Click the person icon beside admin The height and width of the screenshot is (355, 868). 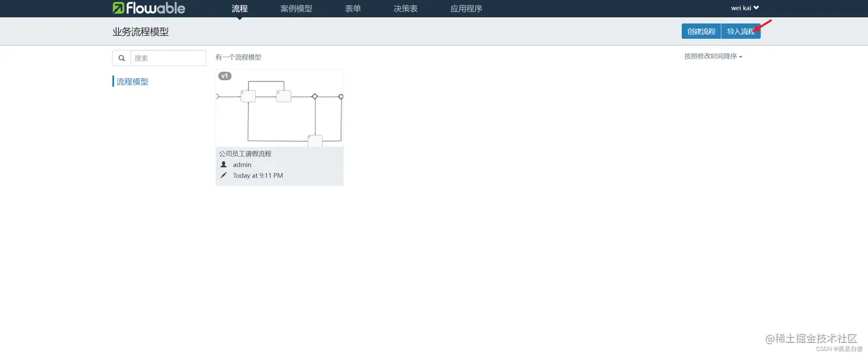(223, 165)
